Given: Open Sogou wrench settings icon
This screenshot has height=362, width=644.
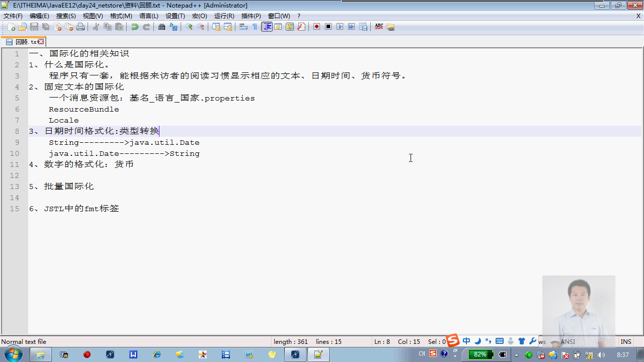Looking at the screenshot, I should (x=532, y=341).
